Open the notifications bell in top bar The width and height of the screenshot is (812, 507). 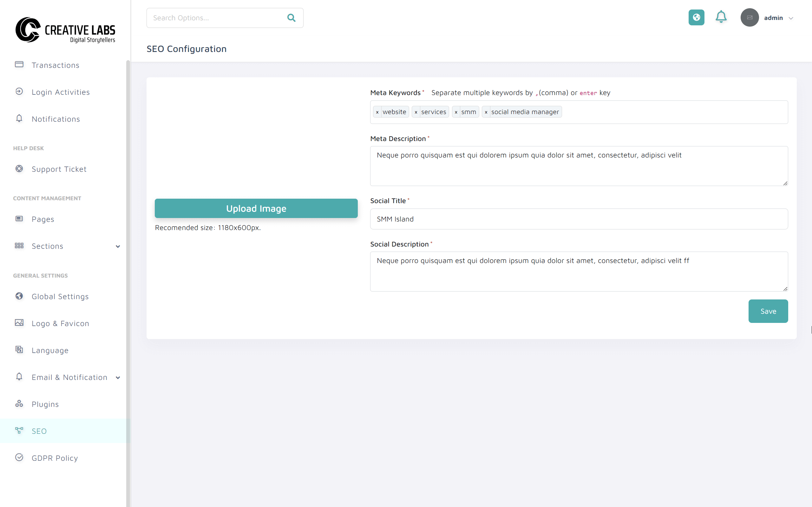click(x=721, y=17)
